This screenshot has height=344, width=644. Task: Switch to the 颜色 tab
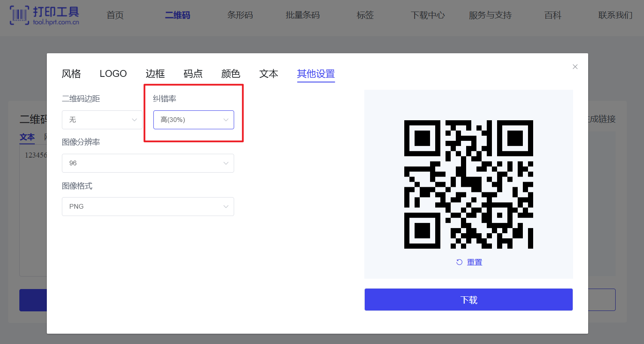231,74
